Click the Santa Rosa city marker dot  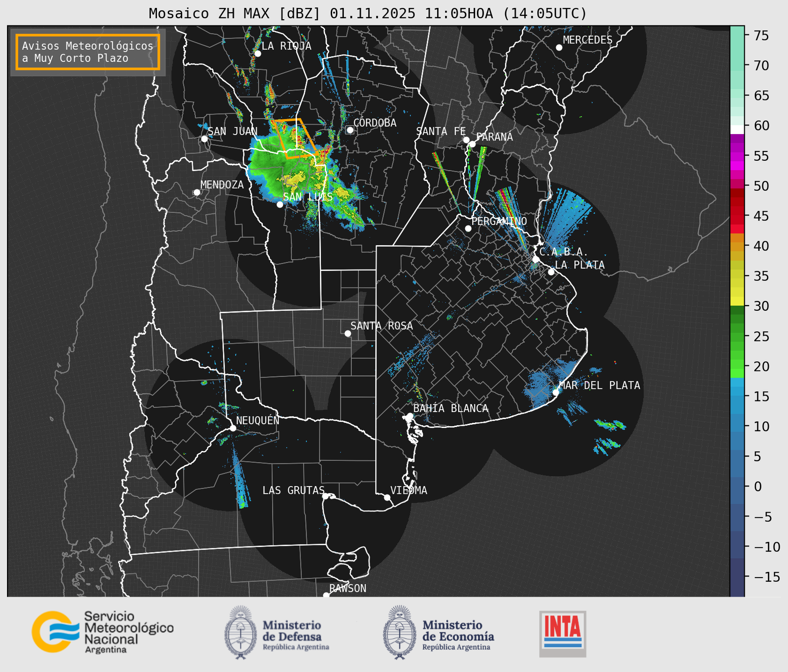point(348,333)
